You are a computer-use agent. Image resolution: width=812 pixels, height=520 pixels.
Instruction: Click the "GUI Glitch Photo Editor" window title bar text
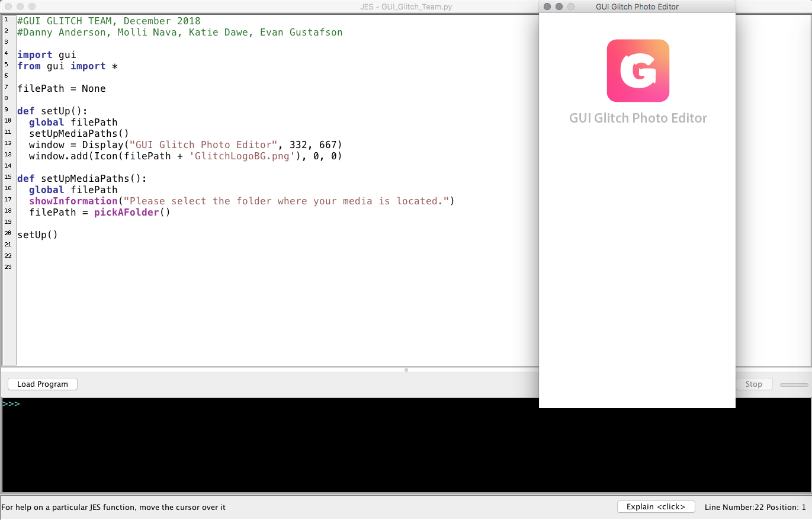click(x=637, y=7)
